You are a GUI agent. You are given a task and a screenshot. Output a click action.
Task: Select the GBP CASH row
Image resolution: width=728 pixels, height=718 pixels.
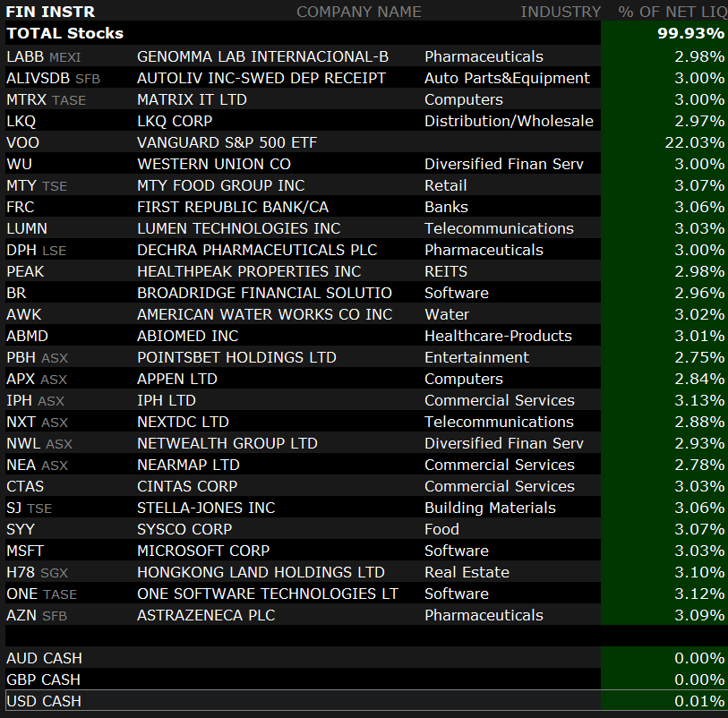tap(366, 680)
